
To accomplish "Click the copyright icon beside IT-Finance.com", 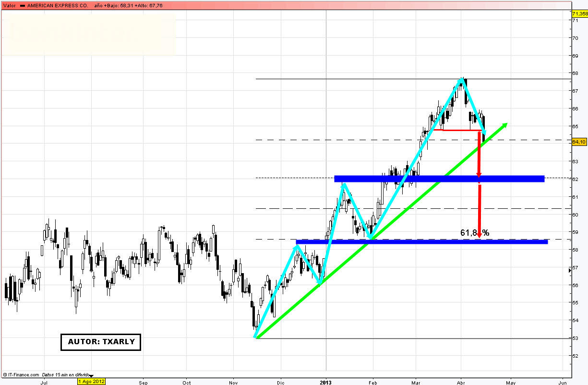I will point(4,374).
